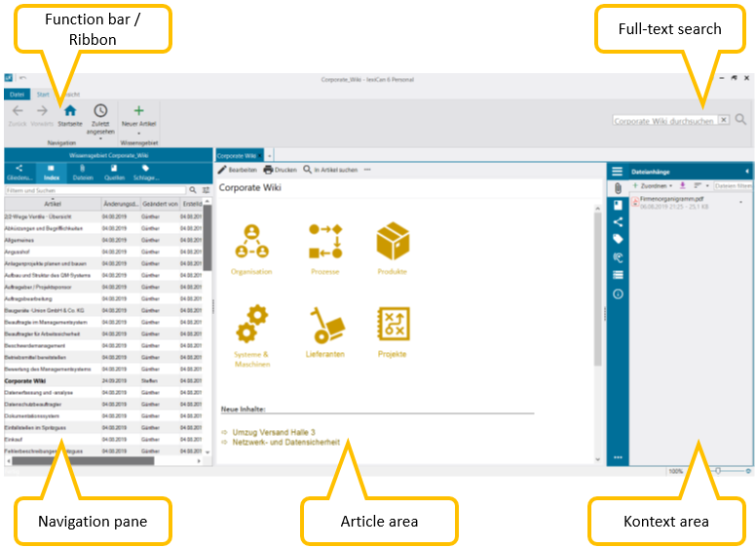
Task: Print the article with Drucken
Action: (x=280, y=170)
